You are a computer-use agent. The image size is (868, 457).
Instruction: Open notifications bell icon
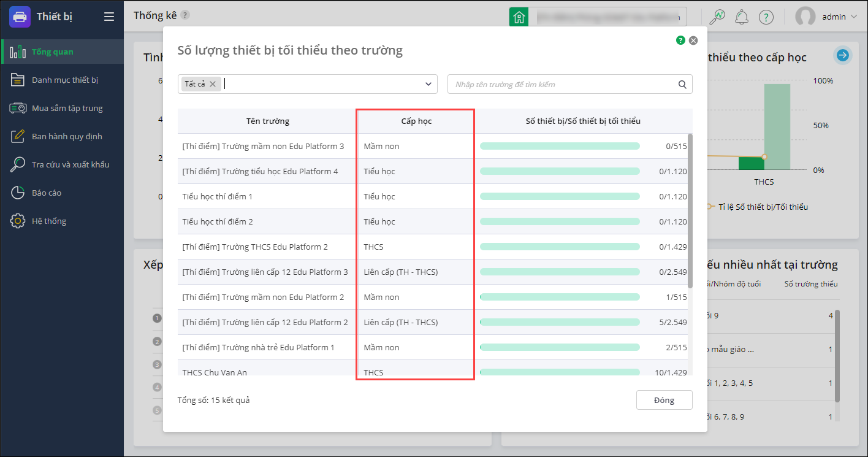pos(742,17)
